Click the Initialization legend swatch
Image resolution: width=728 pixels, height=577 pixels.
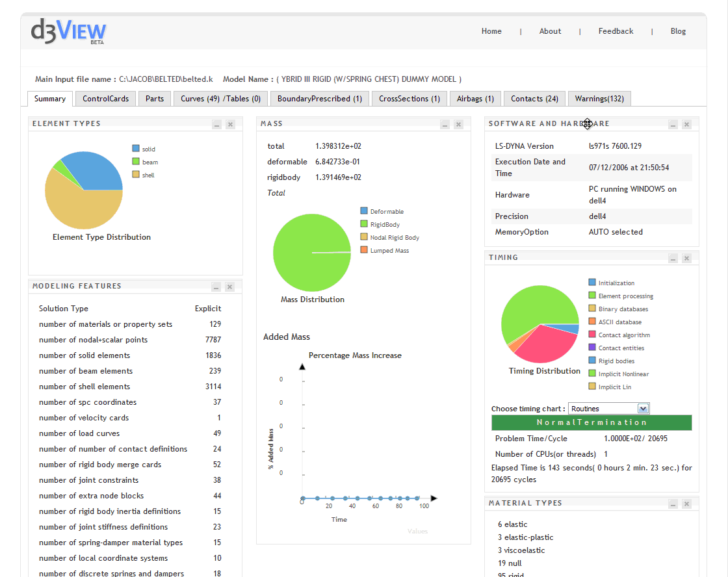(x=592, y=282)
